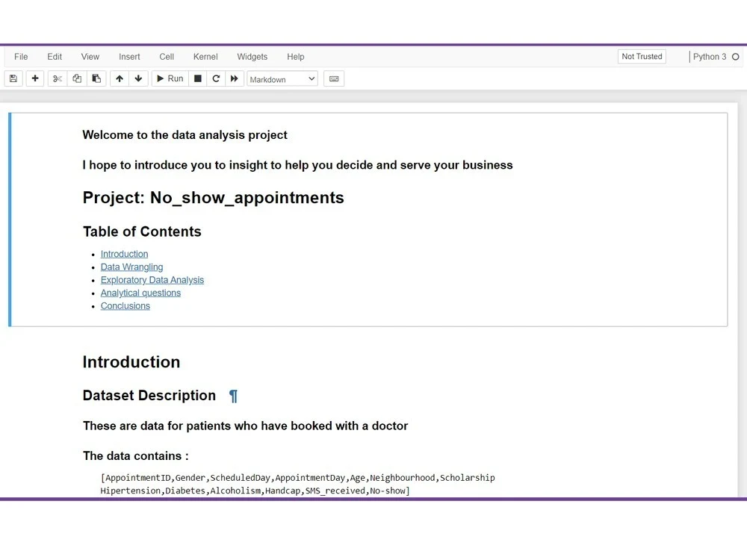
Task: Move selected cell down arrow
Action: [139, 78]
